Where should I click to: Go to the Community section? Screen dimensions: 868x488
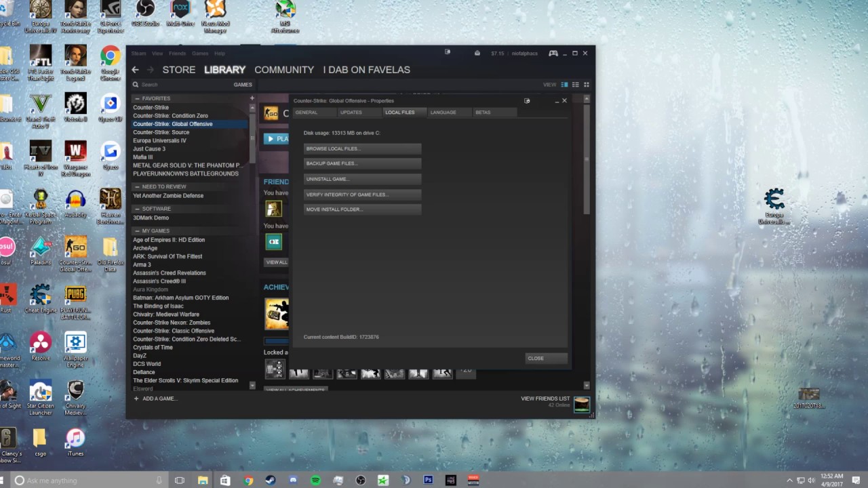click(284, 70)
